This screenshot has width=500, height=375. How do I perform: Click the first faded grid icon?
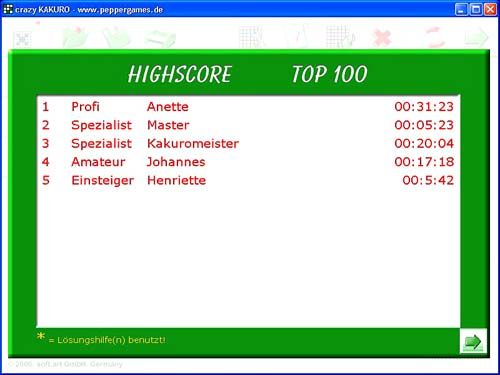click(251, 37)
